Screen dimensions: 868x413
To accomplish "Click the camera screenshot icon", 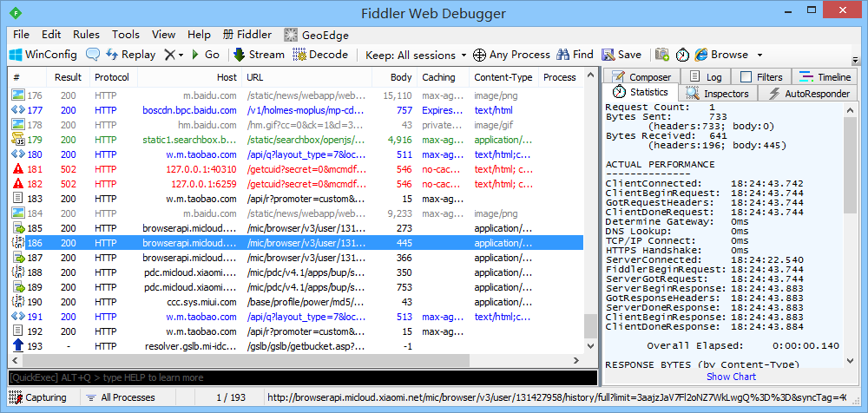I will [x=662, y=55].
